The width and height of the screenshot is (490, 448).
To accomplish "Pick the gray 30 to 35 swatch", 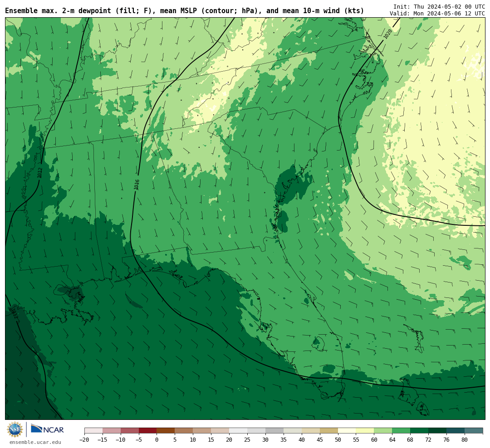I will (274, 431).
